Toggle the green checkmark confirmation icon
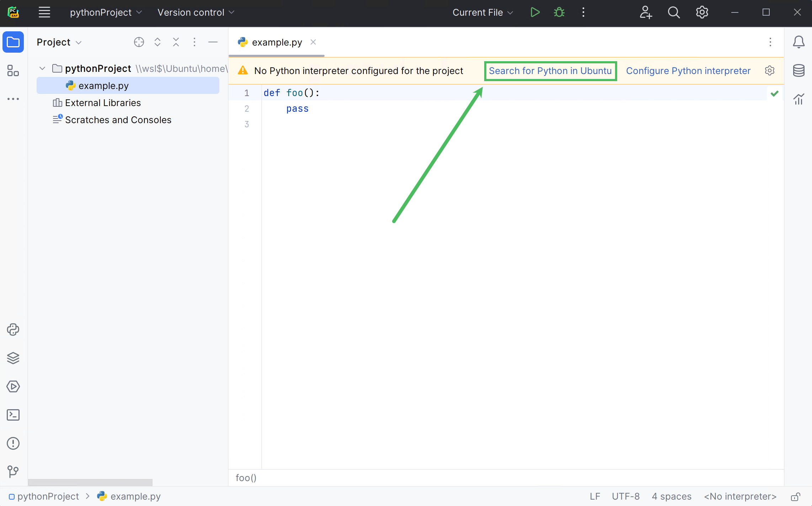This screenshot has width=812, height=506. click(x=775, y=93)
